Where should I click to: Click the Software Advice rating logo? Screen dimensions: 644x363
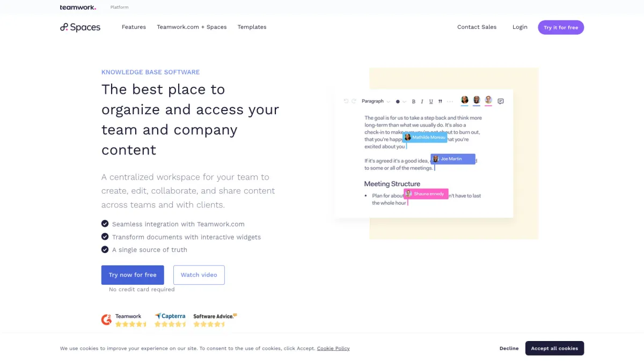(215, 316)
